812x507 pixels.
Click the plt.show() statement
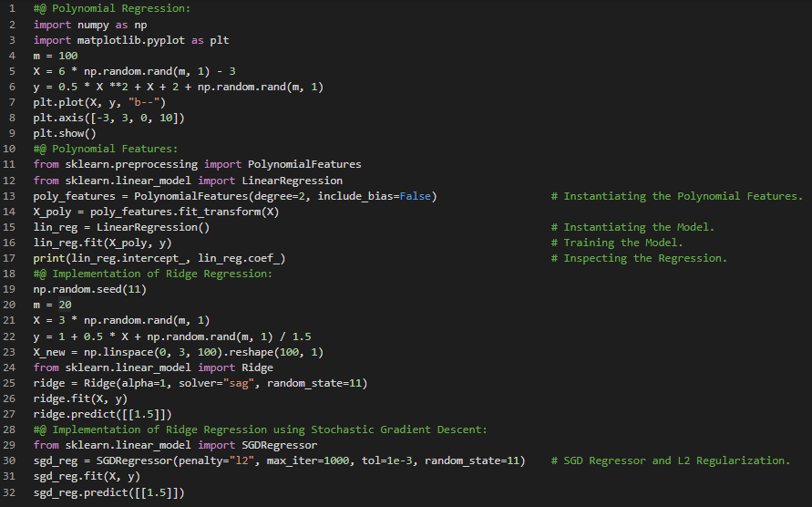pyautogui.click(x=65, y=134)
